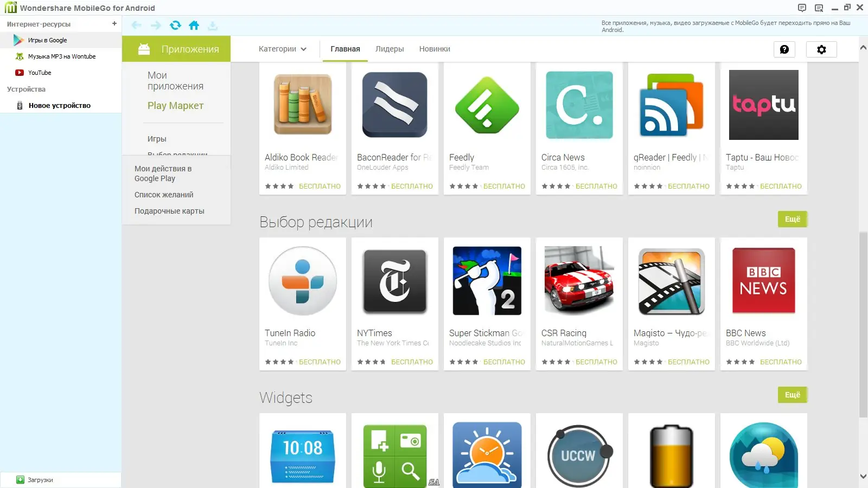Open the Taptu app icon
The image size is (868, 488).
point(764,105)
